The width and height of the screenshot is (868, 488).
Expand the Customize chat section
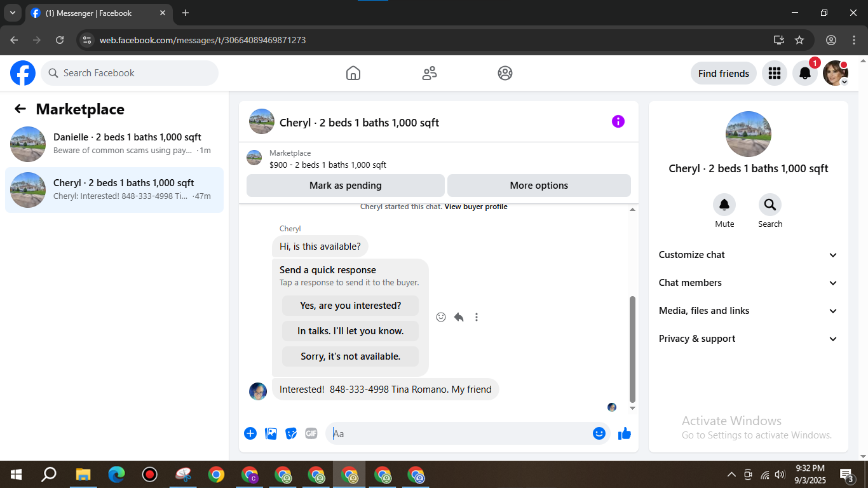click(x=749, y=255)
